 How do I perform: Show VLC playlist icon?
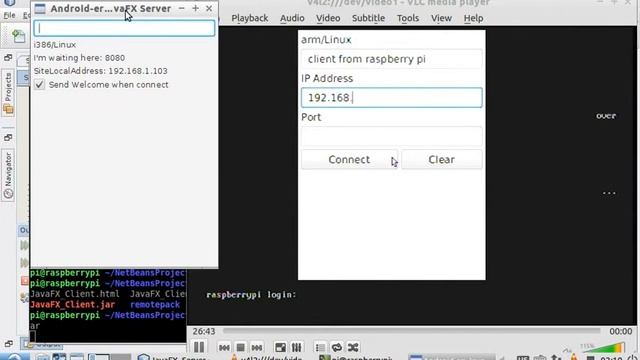pos(320,347)
